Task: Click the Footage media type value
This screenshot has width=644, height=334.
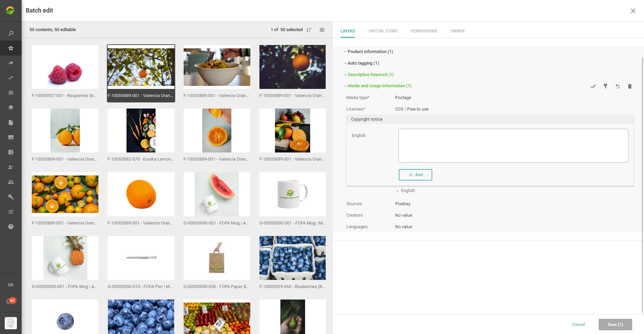Action: (403, 98)
